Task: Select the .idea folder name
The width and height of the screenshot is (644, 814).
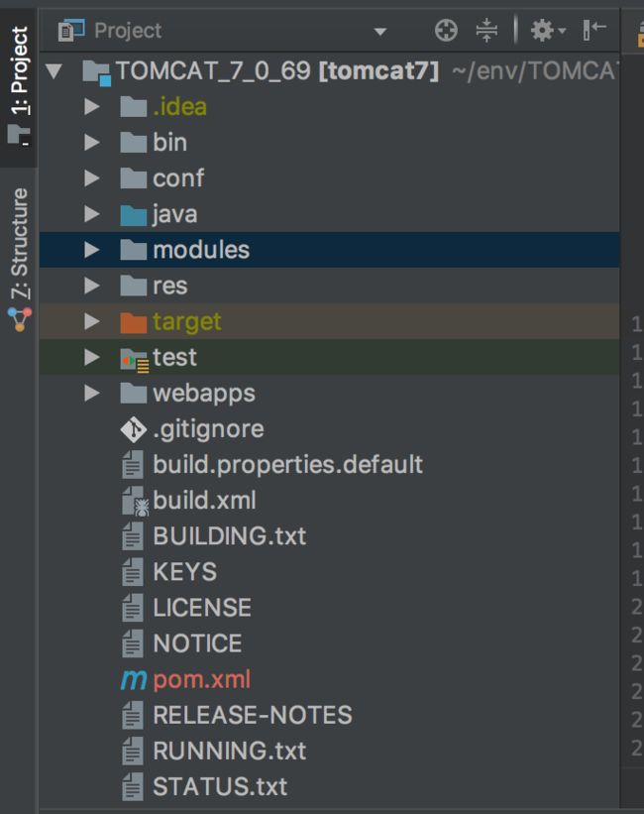Action: [x=179, y=107]
